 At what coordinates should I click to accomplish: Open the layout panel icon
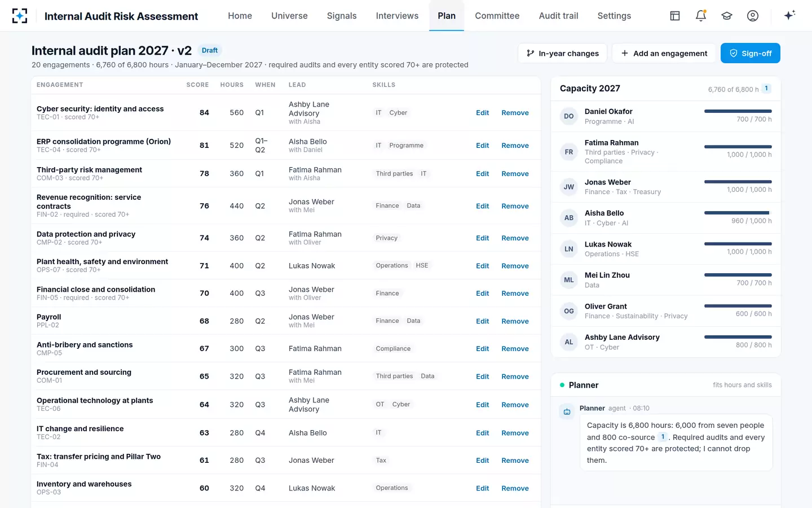click(x=675, y=16)
